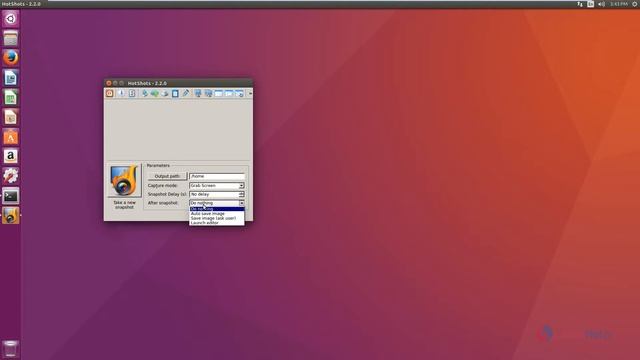Click the large HotShots camera snapshot button
Viewport: 640px width, 360px height.
coord(124,180)
